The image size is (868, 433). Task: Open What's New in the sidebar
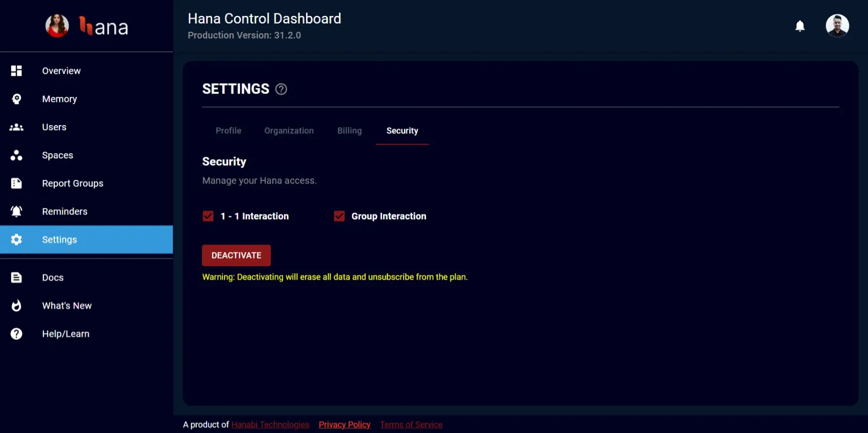pyautogui.click(x=87, y=306)
